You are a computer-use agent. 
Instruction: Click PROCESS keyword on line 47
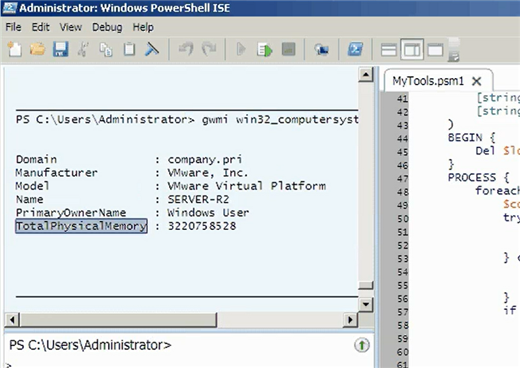(472, 177)
